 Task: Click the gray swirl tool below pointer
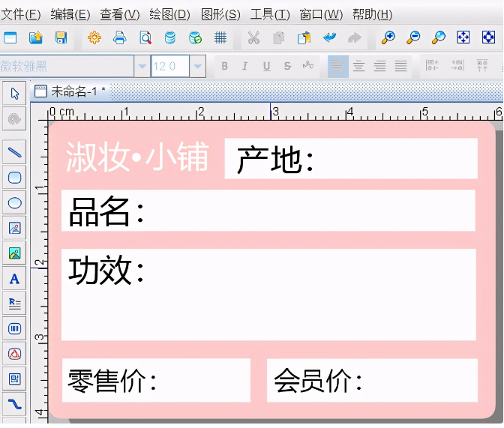tap(14, 119)
